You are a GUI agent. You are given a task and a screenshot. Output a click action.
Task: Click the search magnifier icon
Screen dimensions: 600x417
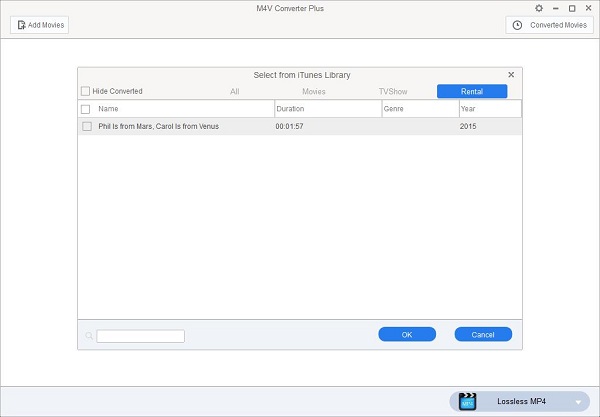(x=89, y=336)
